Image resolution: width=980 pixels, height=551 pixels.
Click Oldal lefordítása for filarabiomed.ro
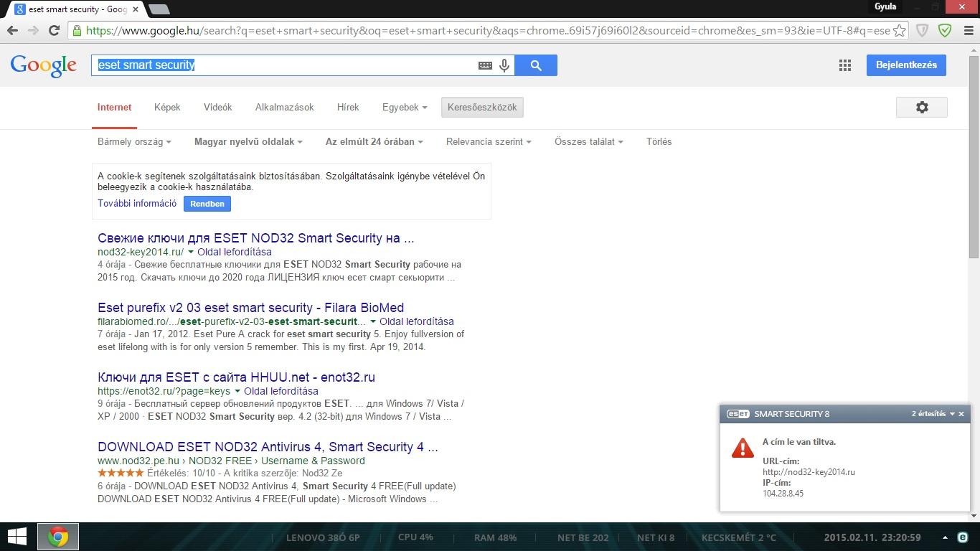tap(417, 321)
